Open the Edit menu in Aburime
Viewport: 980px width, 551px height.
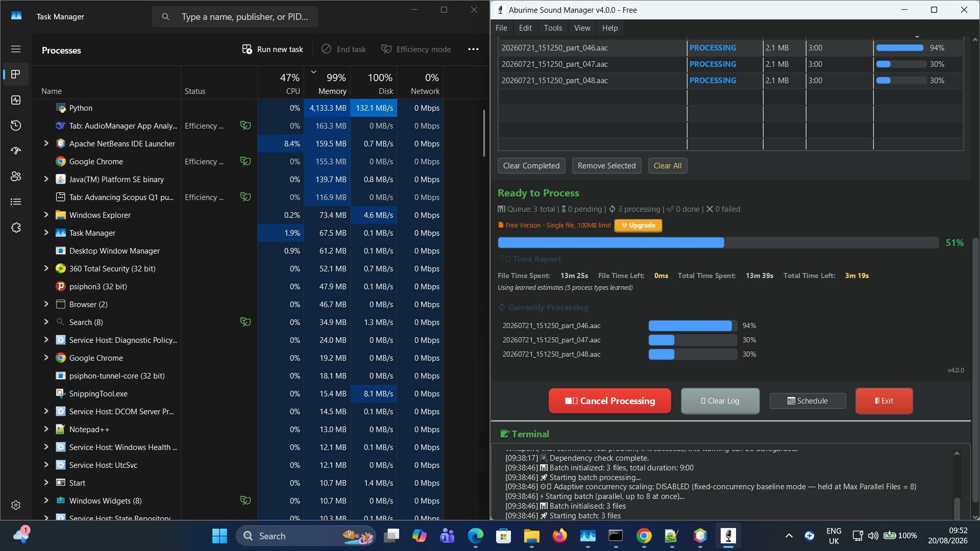(x=525, y=28)
